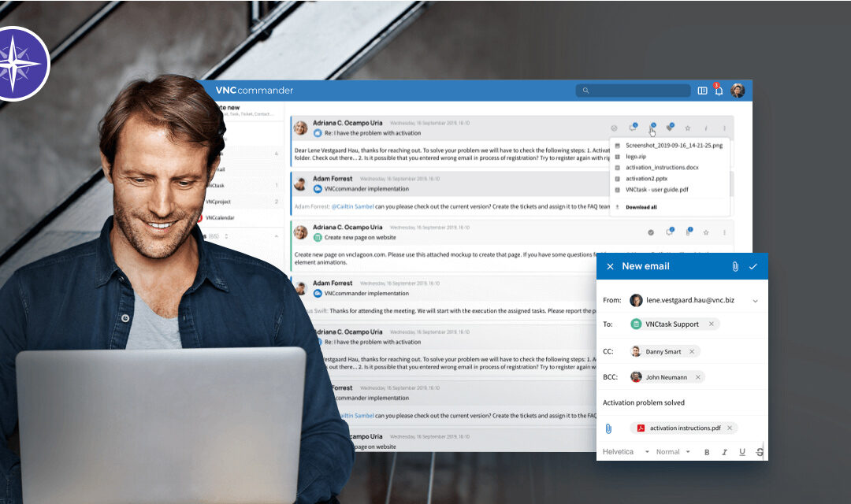Attach a file via New email header paperclip
This screenshot has height=504, width=851.
coord(735,266)
